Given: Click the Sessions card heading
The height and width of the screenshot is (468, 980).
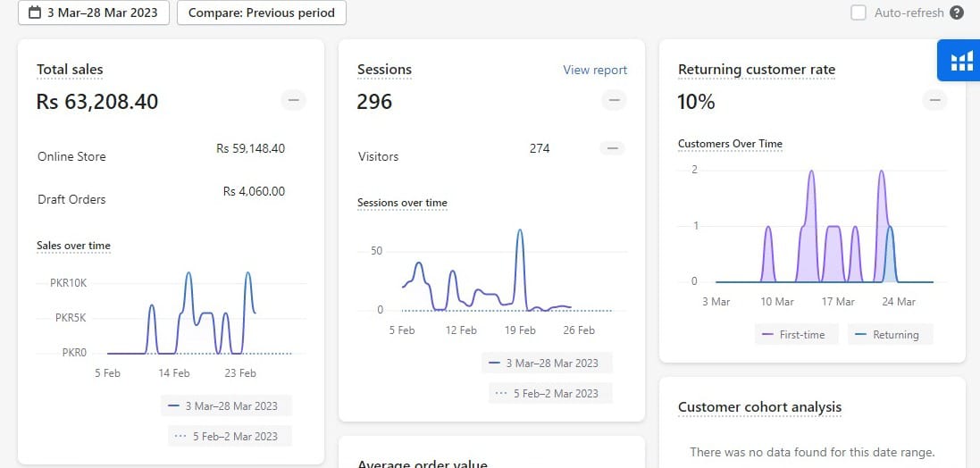Looking at the screenshot, I should coord(384,70).
